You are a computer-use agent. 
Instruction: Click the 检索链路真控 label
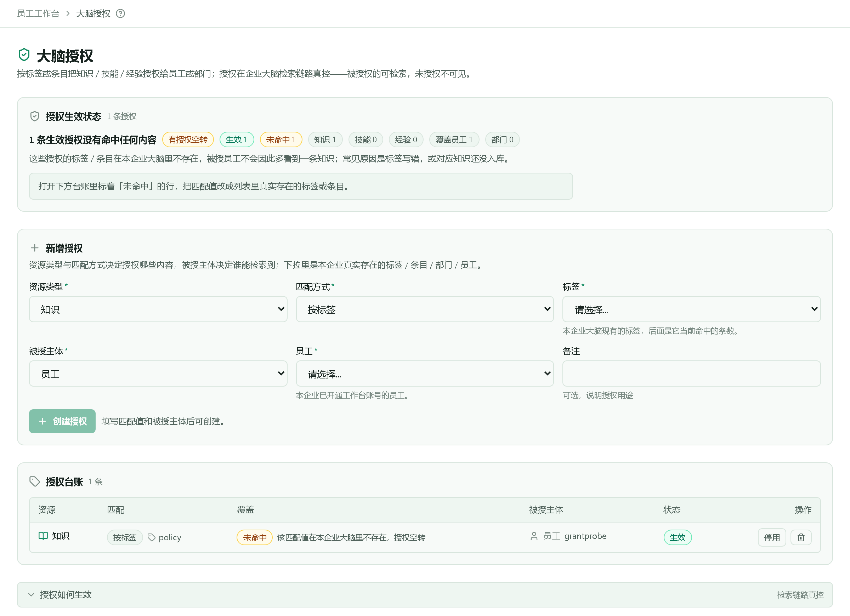pos(800,595)
